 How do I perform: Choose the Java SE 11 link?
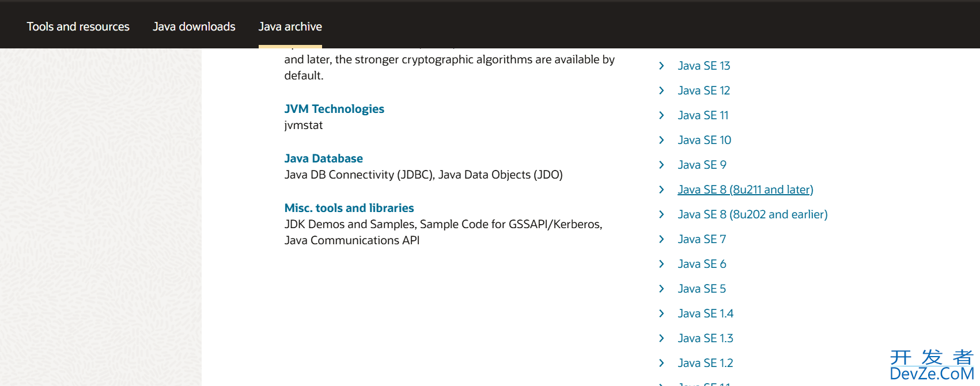pos(703,115)
